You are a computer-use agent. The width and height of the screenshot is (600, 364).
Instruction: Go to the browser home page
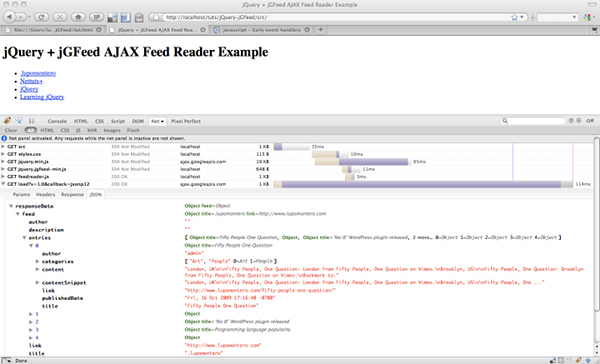78,17
